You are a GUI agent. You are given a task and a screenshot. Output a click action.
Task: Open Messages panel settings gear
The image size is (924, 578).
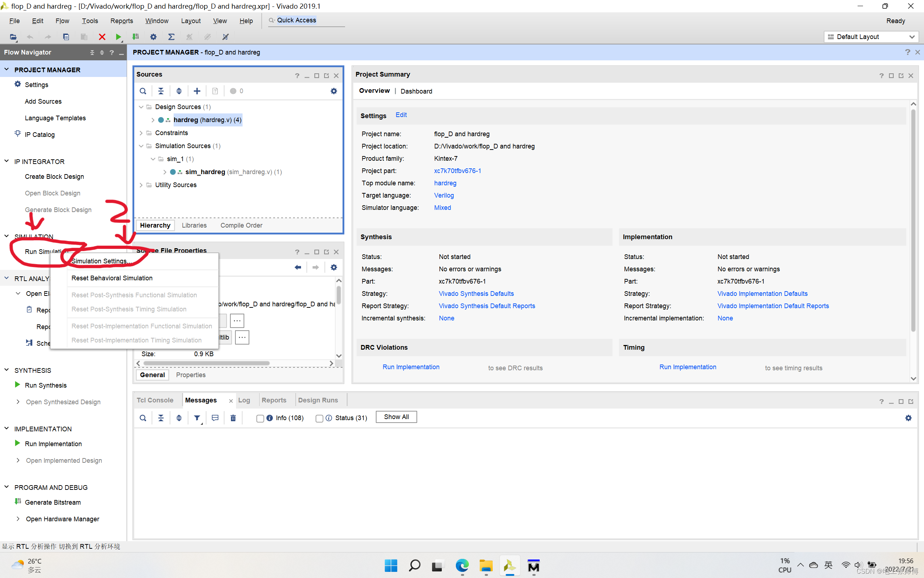pyautogui.click(x=908, y=418)
